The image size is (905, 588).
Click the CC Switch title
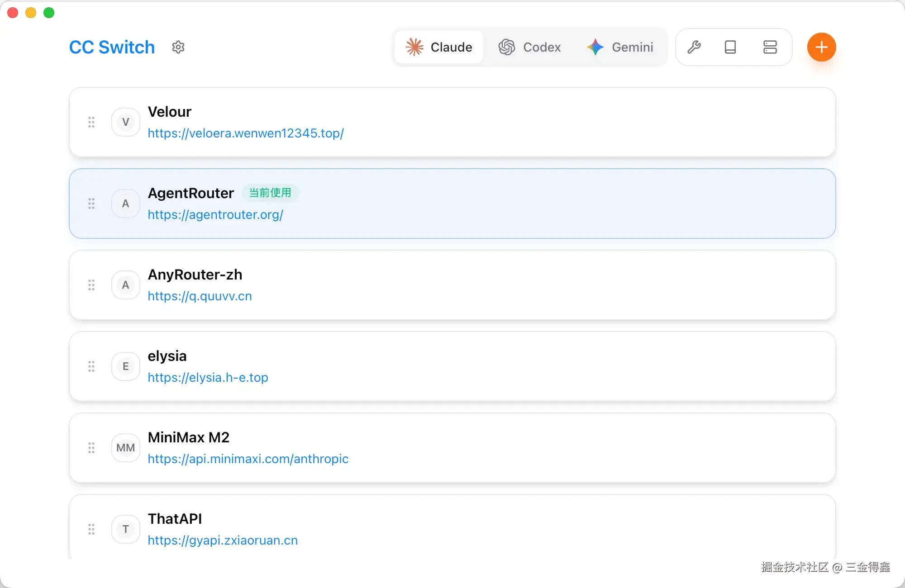point(112,47)
